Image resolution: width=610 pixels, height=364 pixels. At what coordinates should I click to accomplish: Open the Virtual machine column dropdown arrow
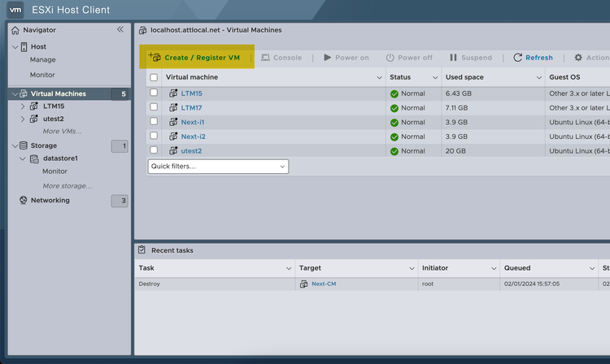tap(379, 77)
